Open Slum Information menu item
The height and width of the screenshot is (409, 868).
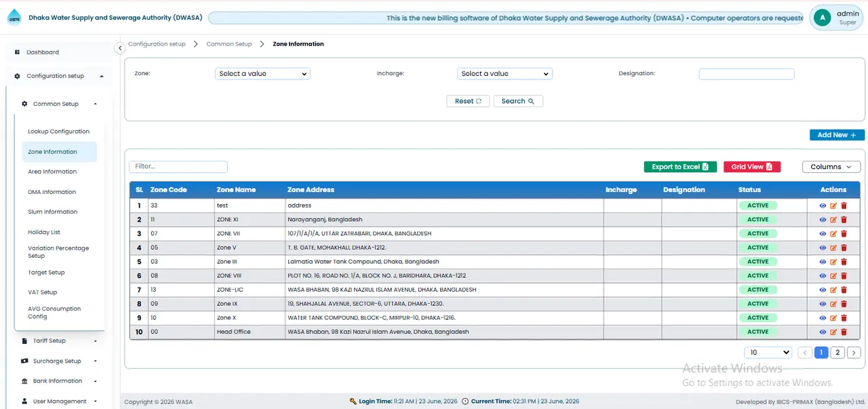click(53, 212)
